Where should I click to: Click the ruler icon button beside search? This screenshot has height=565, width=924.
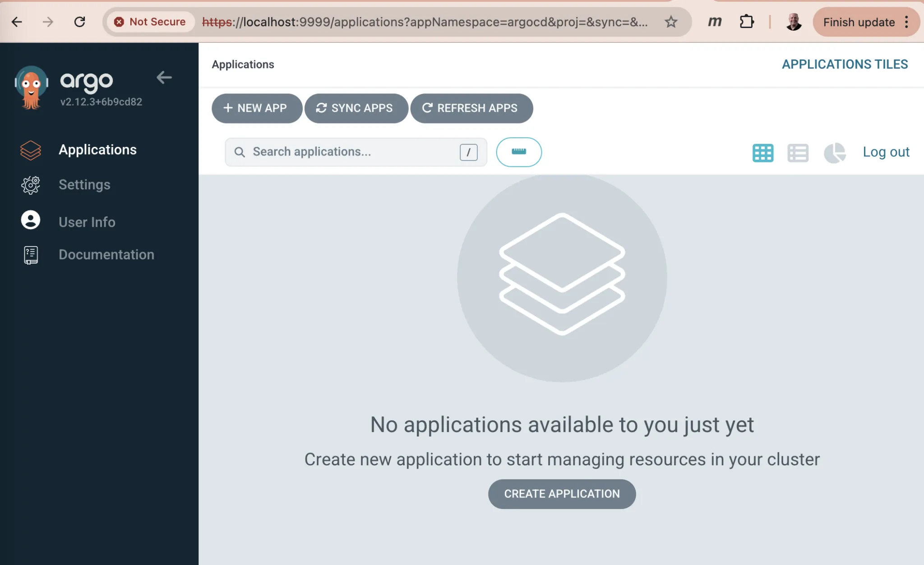[519, 152]
